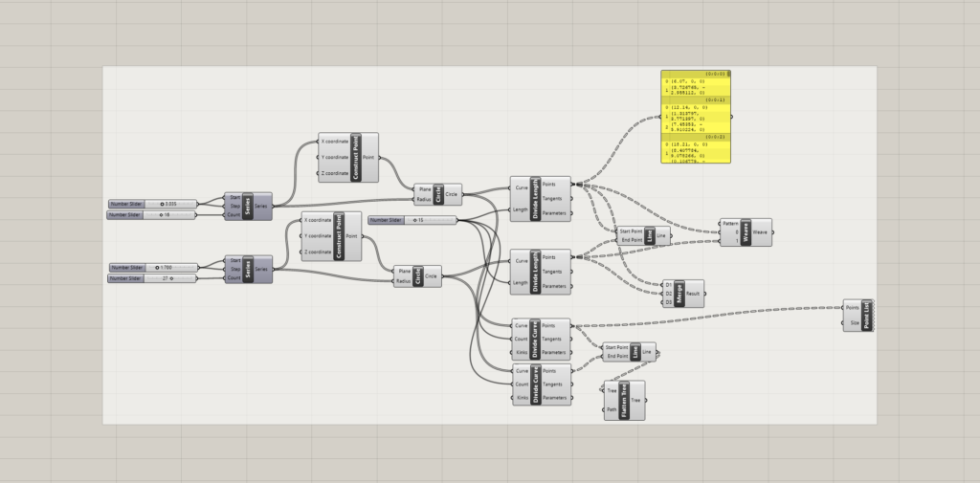
Task: Click Points output of upper Divide Curve
Action: tap(548, 326)
